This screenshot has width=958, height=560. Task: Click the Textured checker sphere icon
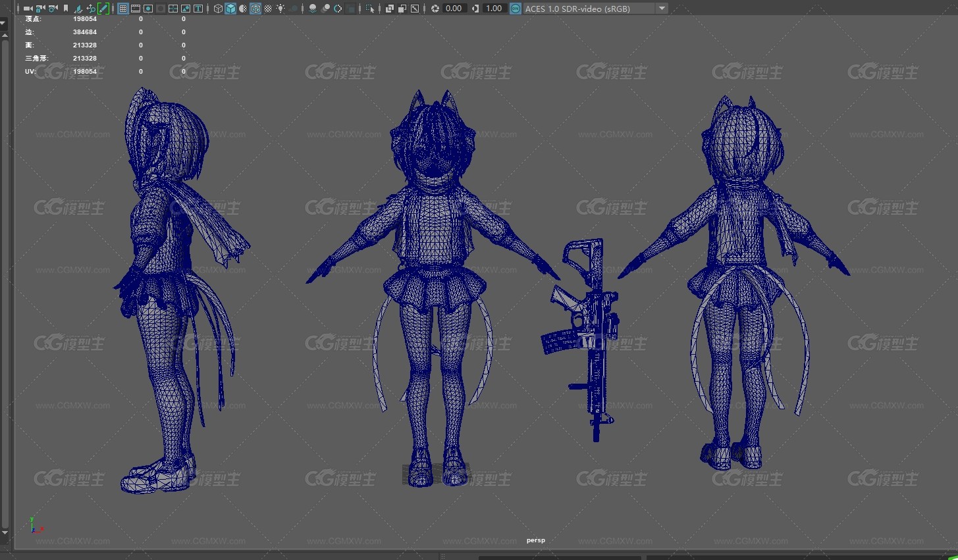click(268, 9)
